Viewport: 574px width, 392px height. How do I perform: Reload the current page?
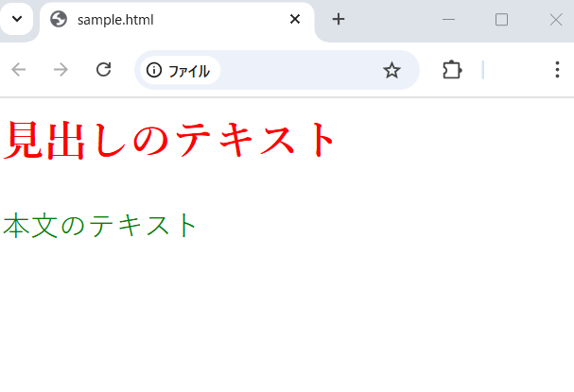coord(104,70)
